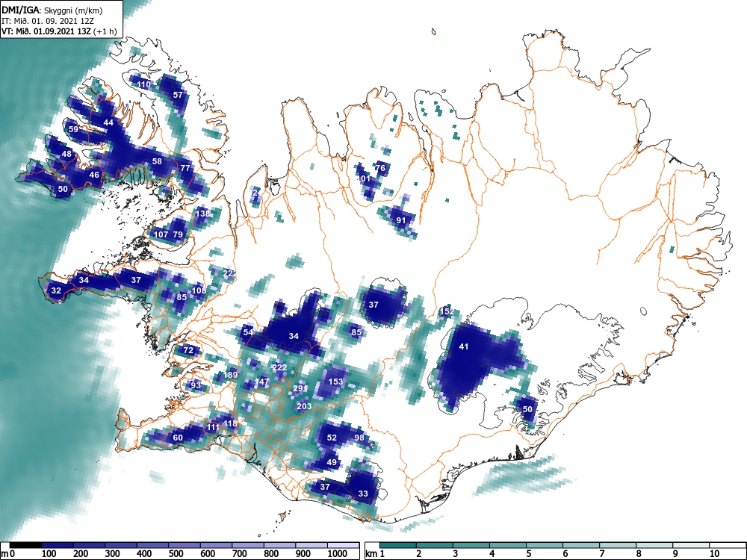Click the '222' visibility value
Viewport: 747px width, 560px height.
[x=279, y=367]
